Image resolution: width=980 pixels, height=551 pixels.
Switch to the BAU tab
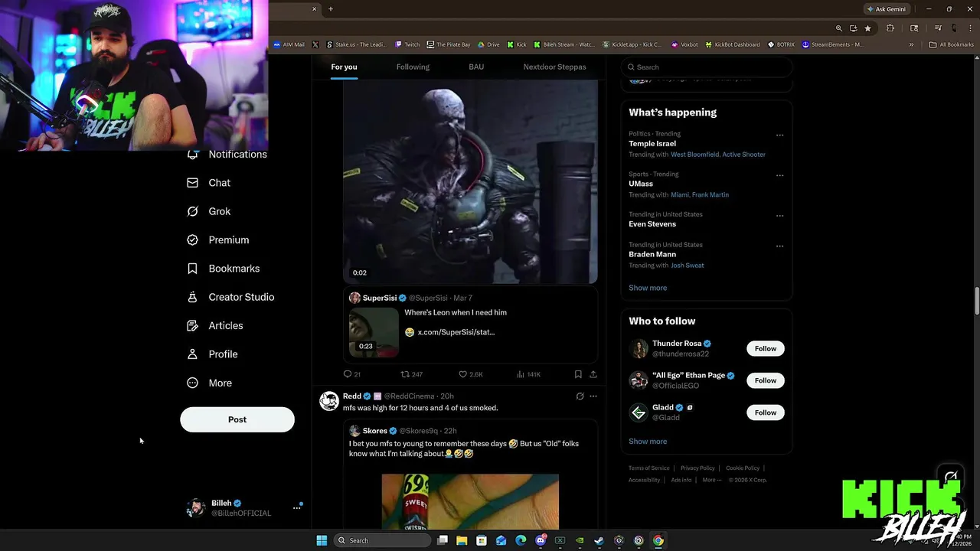476,67
